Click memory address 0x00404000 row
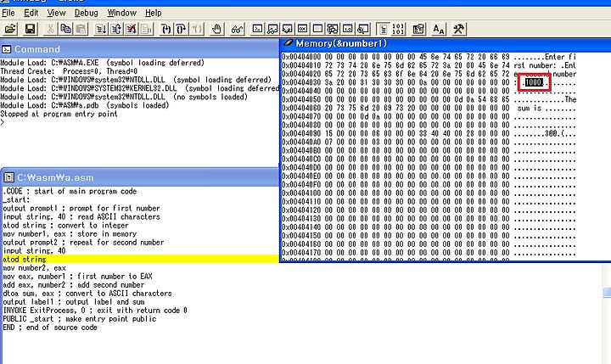611x364 pixels. [x=429, y=57]
